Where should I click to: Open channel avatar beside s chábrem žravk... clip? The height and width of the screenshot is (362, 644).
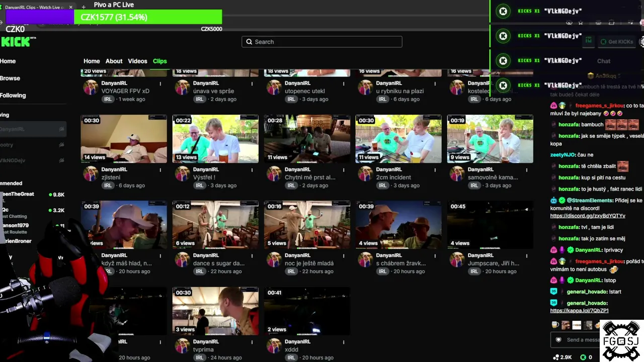(365, 259)
